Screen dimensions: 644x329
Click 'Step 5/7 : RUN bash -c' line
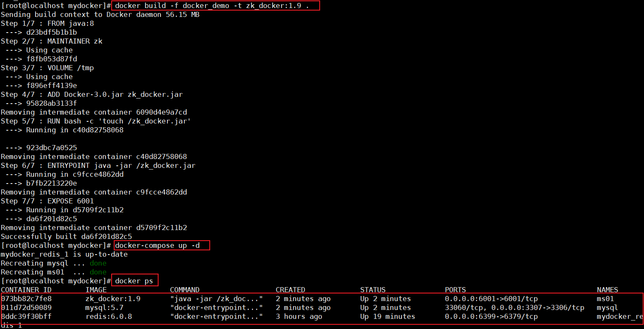96,121
